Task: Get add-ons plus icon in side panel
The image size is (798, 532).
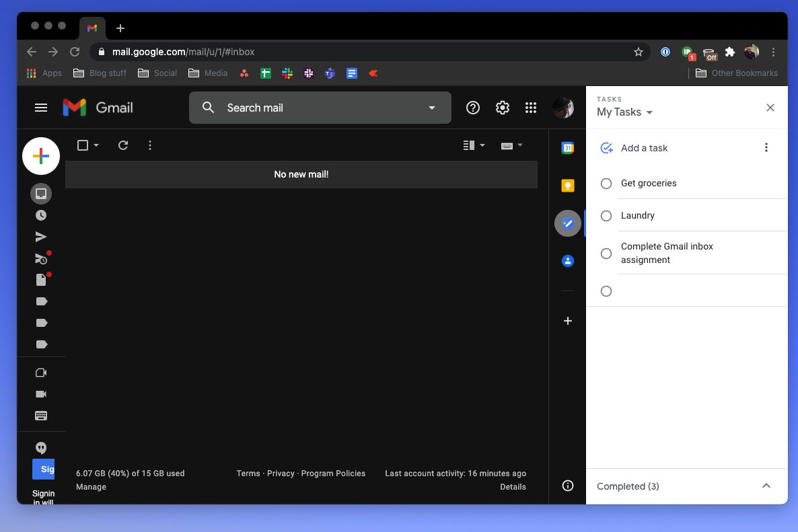Action: coord(567,321)
